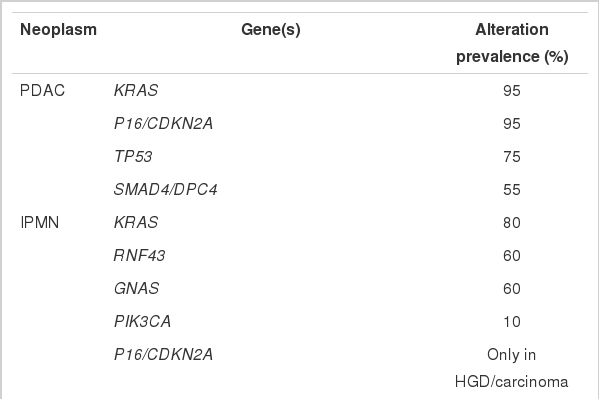
Task: Select the RNF43 gene cell
Action: tap(139, 255)
